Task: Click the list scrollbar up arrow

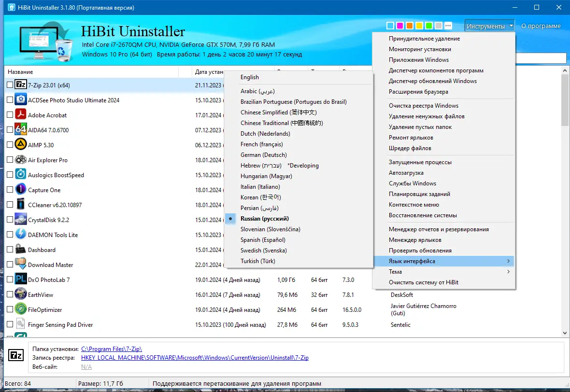Action: 565,70
